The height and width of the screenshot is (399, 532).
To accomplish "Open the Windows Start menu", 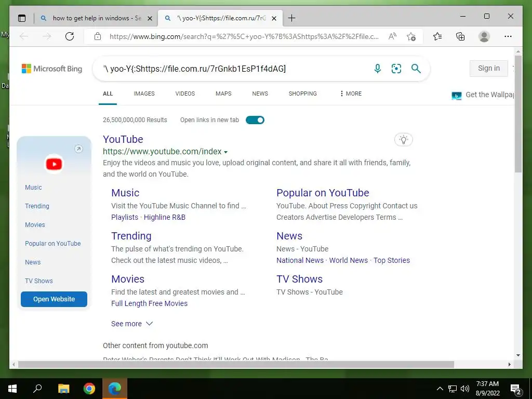I will pos(12,389).
